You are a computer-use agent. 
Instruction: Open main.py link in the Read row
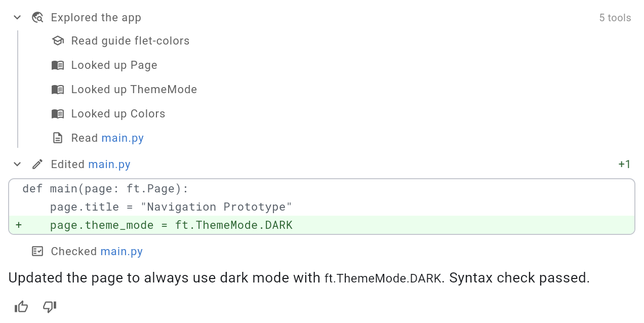coord(123,138)
